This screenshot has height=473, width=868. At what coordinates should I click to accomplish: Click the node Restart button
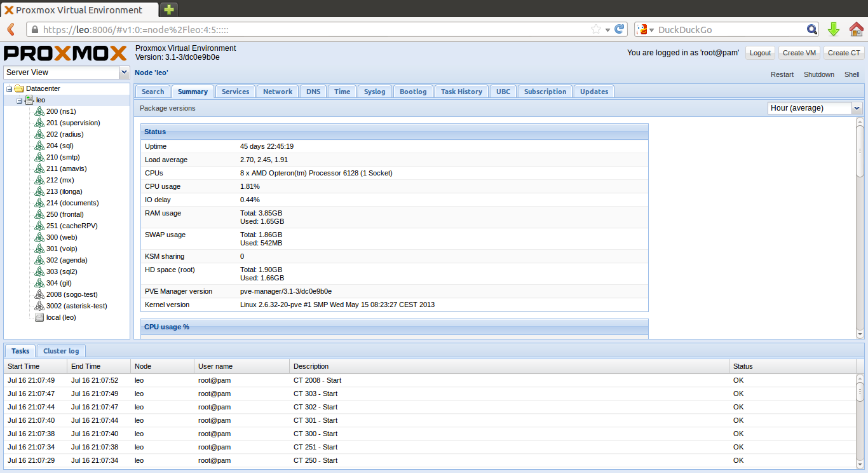782,74
